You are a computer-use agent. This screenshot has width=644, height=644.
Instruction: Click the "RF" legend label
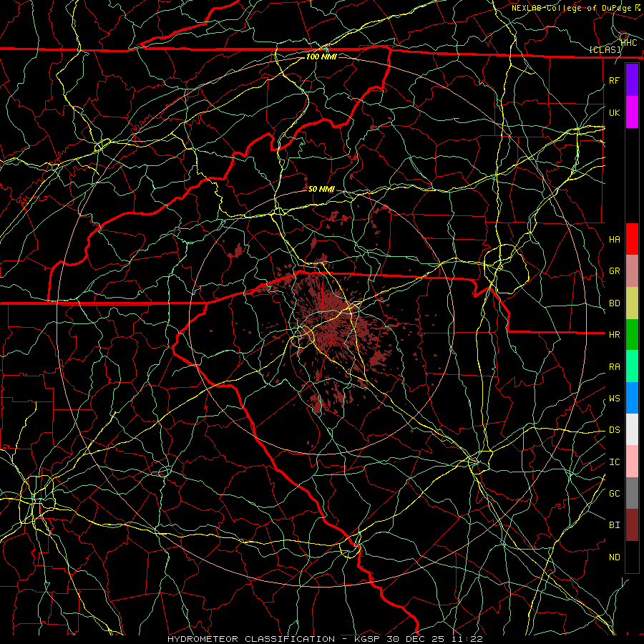pyautogui.click(x=614, y=80)
